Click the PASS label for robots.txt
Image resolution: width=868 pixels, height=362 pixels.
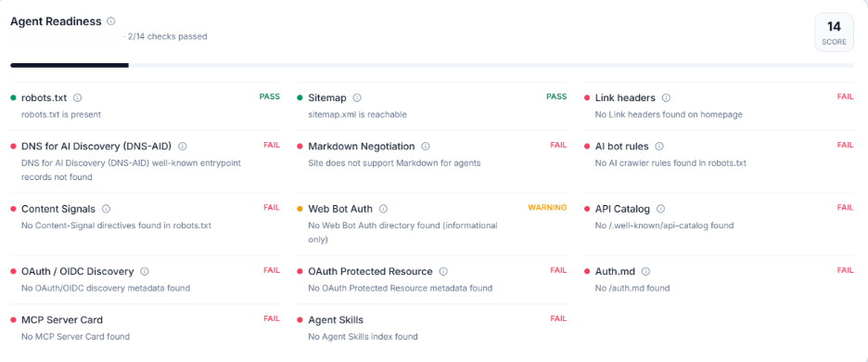270,97
